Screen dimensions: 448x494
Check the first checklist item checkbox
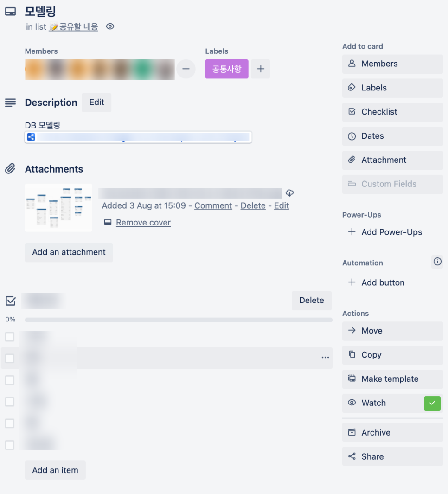pos(10,337)
